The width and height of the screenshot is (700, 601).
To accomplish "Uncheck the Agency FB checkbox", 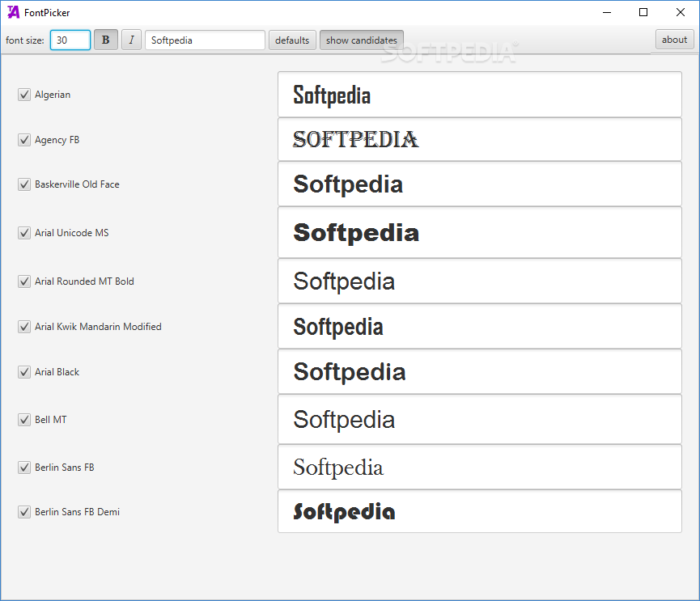I will coord(24,140).
